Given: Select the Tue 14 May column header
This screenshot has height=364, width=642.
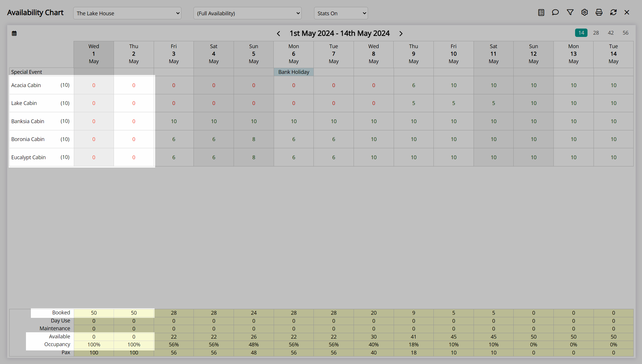Looking at the screenshot, I should tap(613, 54).
